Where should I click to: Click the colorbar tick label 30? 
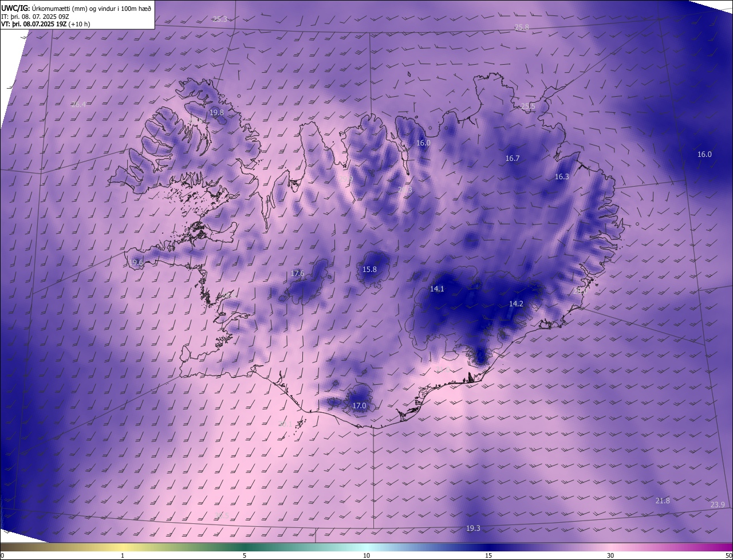point(610,555)
